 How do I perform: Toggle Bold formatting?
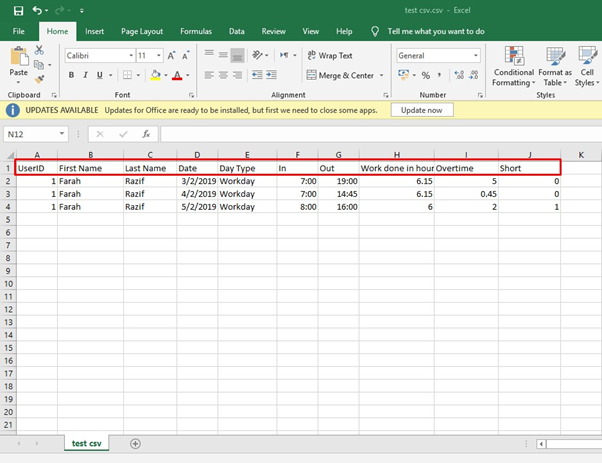click(x=72, y=75)
